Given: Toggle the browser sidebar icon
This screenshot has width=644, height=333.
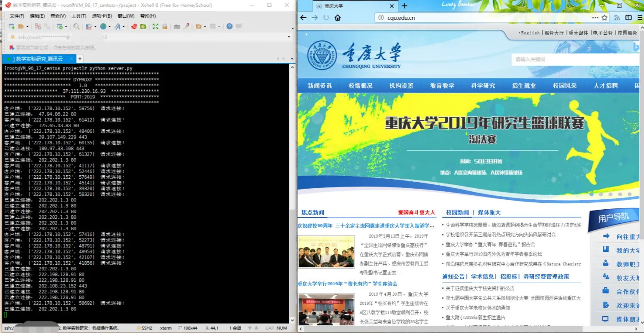Looking at the screenshot, I should [x=629, y=18].
